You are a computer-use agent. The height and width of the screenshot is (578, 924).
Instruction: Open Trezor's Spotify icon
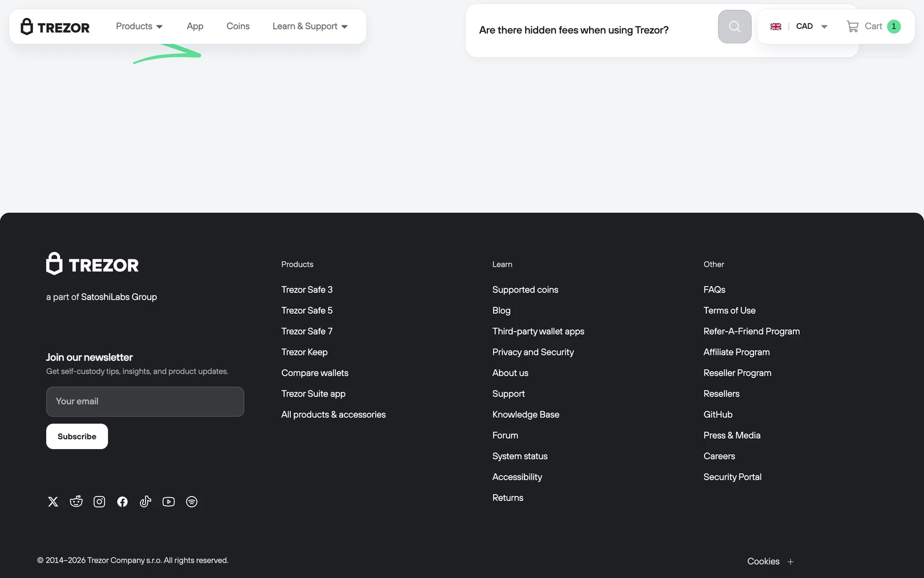(x=192, y=502)
